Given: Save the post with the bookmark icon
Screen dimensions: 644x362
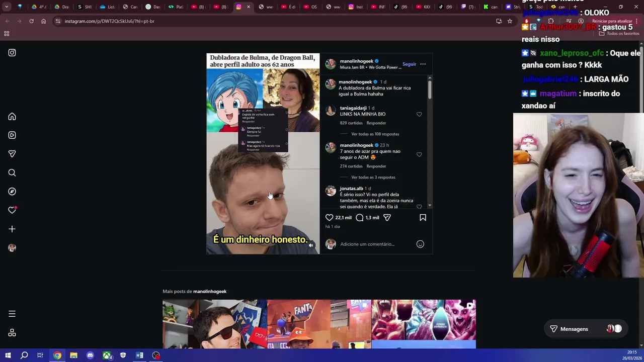Looking at the screenshot, I should (x=423, y=218).
